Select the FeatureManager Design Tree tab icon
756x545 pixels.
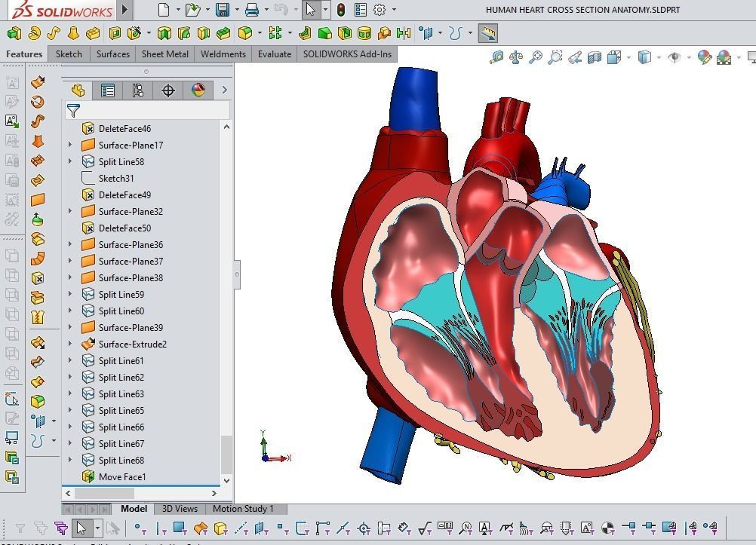coord(78,90)
